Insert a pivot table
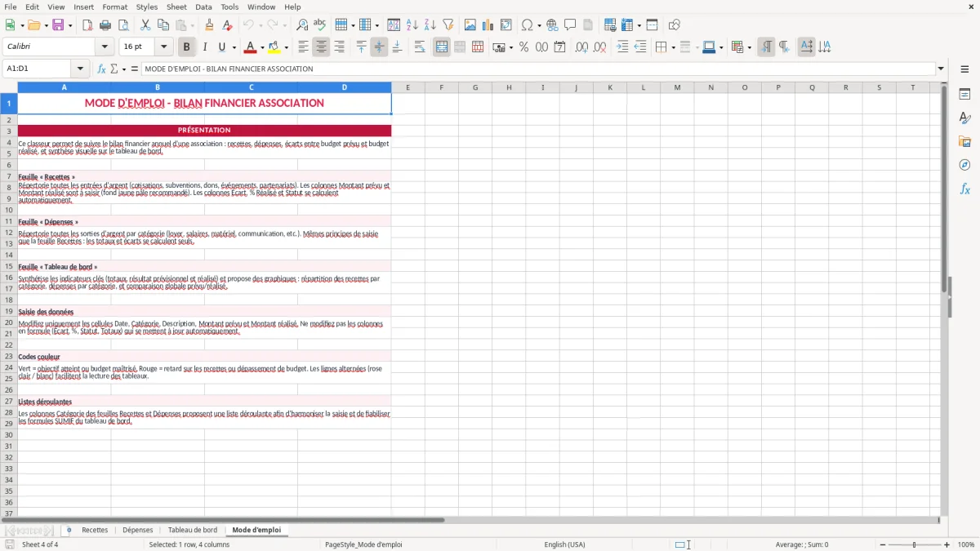This screenshot has height=551, width=980. pos(506,25)
